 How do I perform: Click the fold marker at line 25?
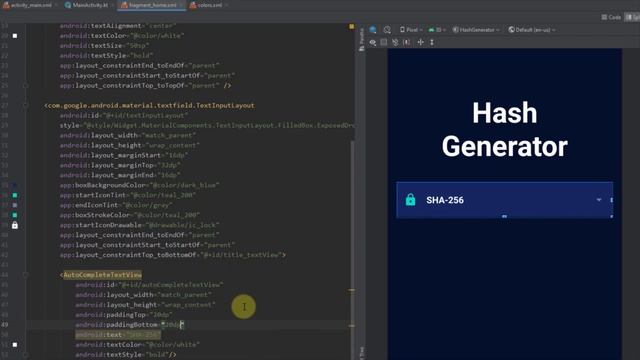tap(26, 86)
